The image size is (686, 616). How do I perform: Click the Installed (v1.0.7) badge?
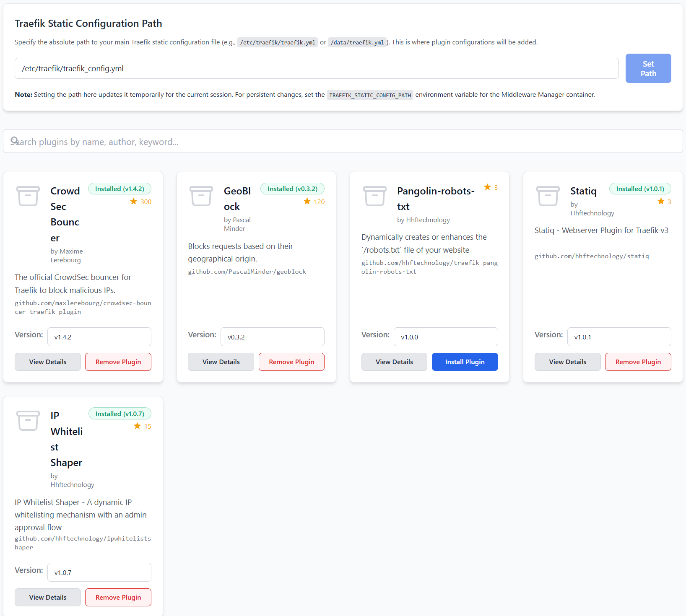pyautogui.click(x=120, y=414)
